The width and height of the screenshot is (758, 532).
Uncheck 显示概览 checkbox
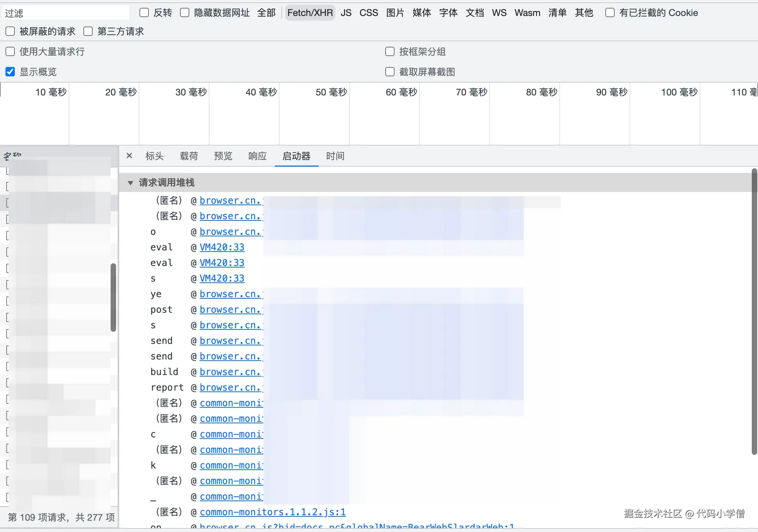tap(10, 72)
